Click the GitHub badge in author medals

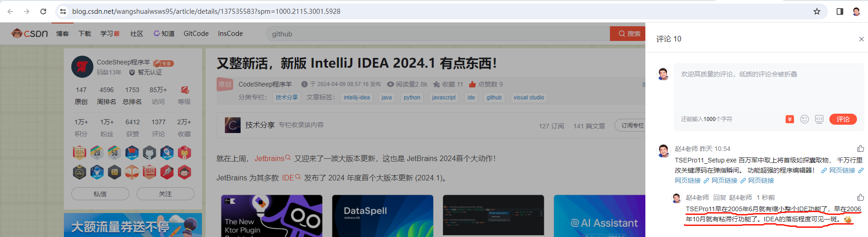(149, 152)
